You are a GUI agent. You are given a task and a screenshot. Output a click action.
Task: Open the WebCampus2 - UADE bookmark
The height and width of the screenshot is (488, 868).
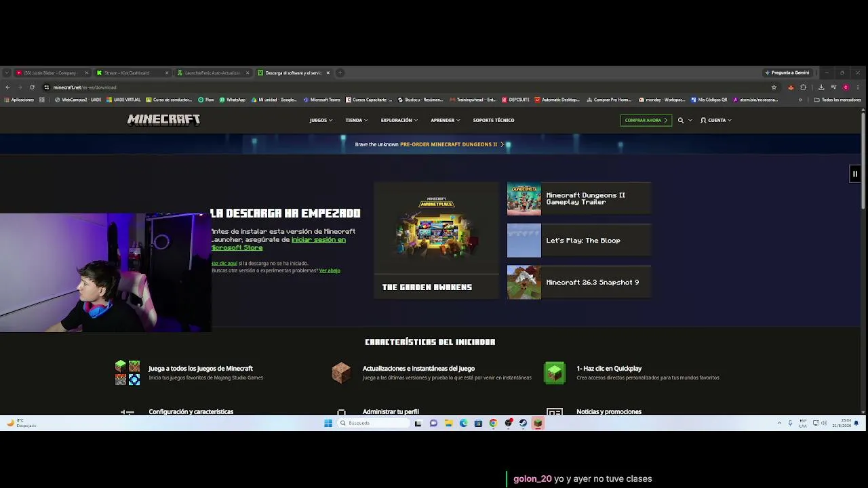point(78,100)
